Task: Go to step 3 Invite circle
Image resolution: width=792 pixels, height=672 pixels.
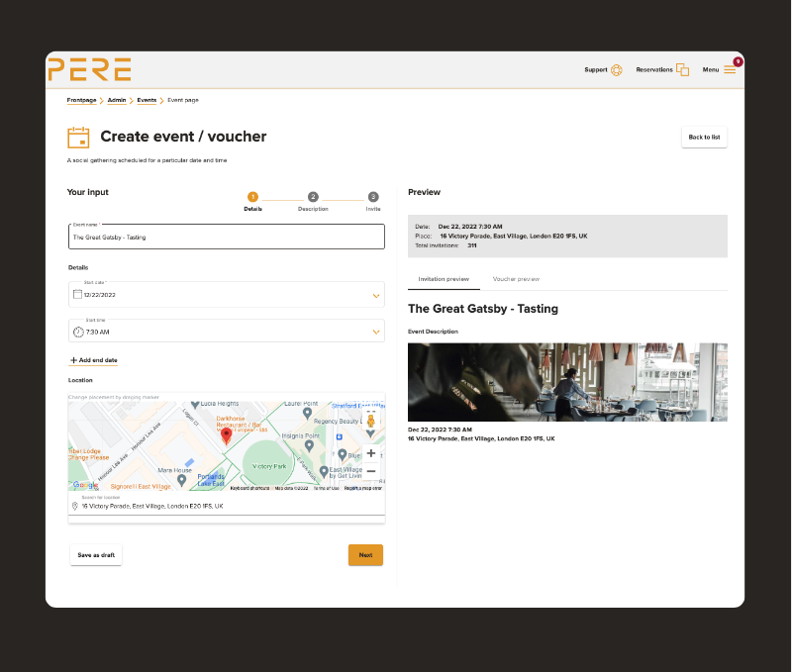Action: (373, 197)
